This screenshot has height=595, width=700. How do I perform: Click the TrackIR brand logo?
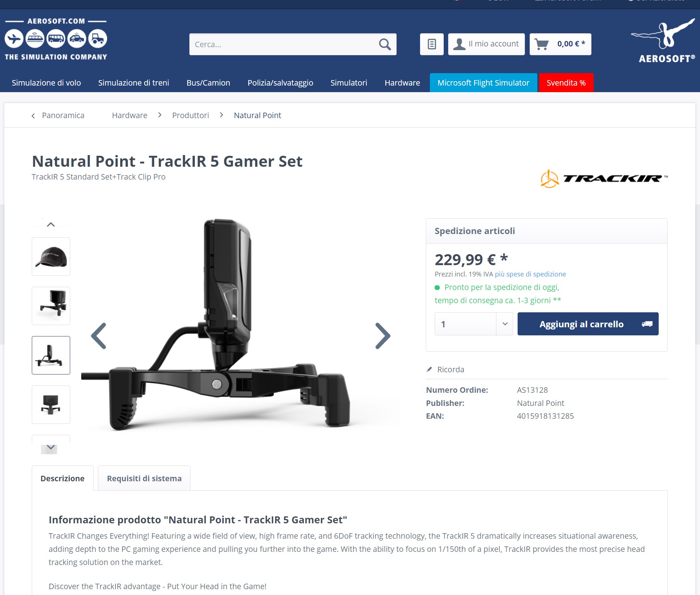604,178
